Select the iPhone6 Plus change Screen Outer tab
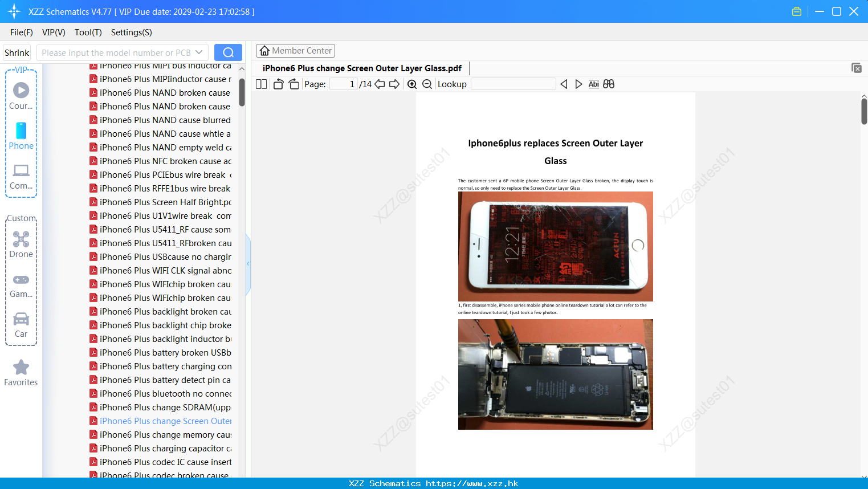 (362, 68)
